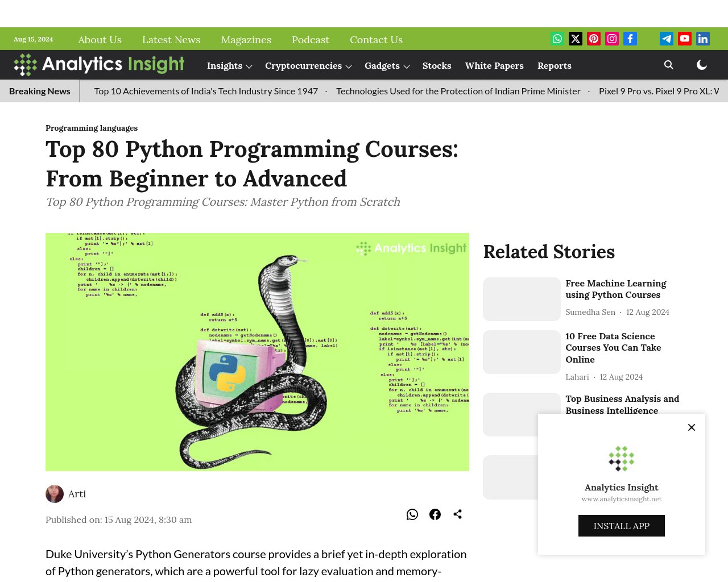Click the 'Aug 15, 2024' date in top bar
The image size is (728, 582).
coord(33,39)
